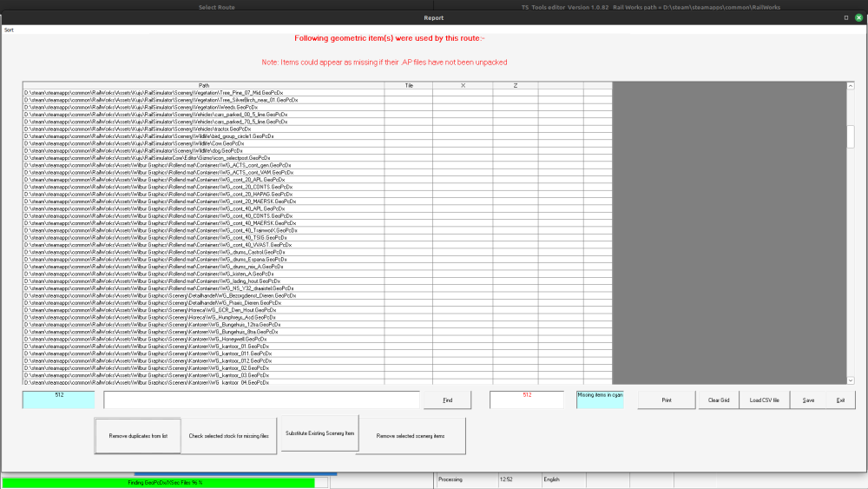Click Remove selected scenery items
This screenshot has height=489, width=868.
(x=411, y=435)
